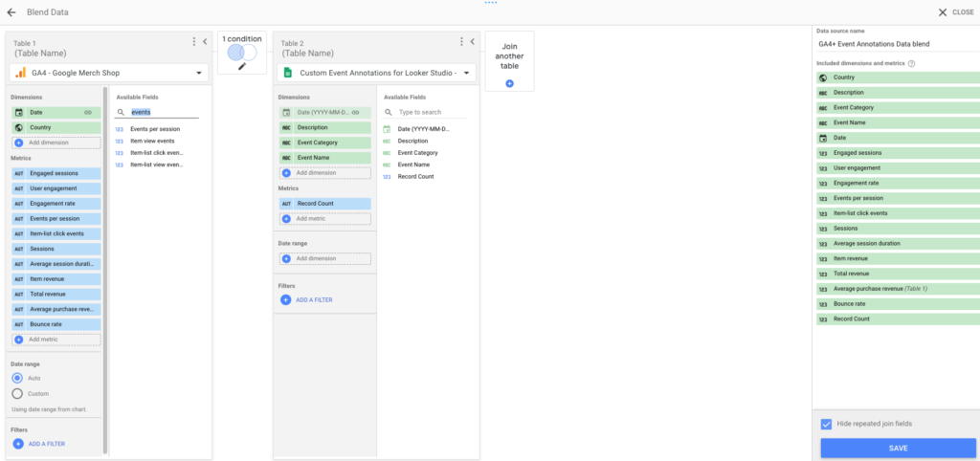Select Country in included dimensions list
This screenshot has height=461, width=980.
[898, 77]
